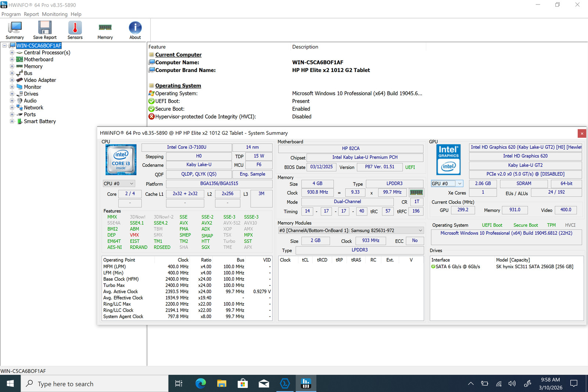Open the Memory toolbar icon

[105, 30]
